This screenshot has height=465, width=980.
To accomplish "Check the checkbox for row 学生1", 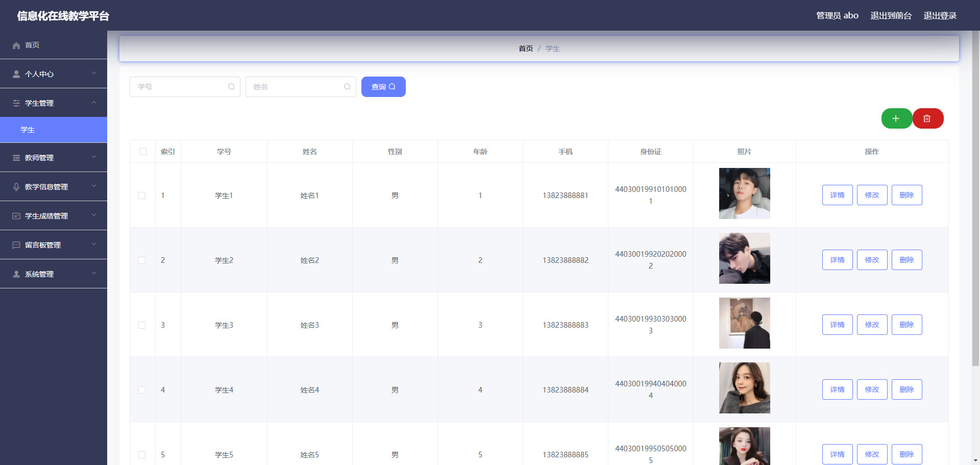I will pos(142,195).
